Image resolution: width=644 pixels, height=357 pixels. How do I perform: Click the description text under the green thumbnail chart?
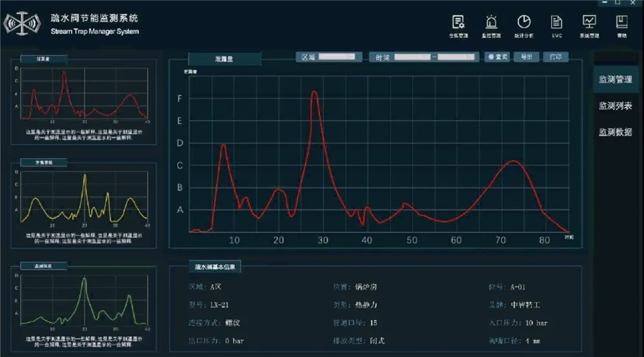[x=84, y=341]
